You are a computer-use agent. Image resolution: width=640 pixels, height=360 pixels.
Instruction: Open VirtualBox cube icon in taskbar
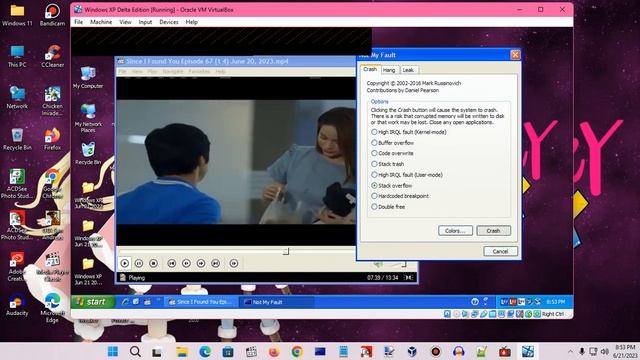coord(412,351)
